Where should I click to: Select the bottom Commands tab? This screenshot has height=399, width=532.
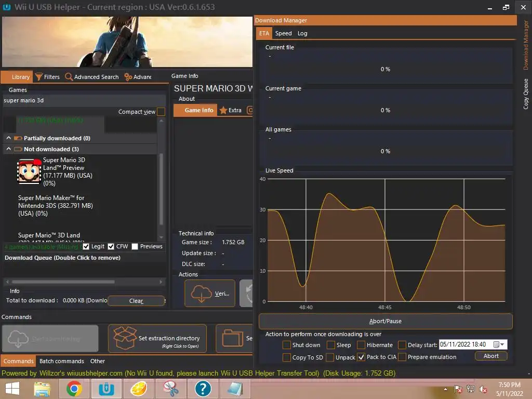click(x=18, y=361)
